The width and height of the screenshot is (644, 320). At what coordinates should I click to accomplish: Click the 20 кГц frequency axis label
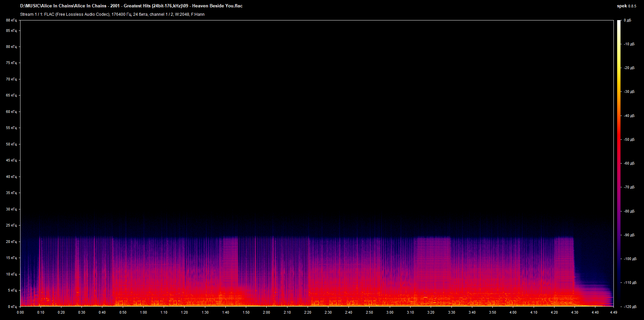(12, 242)
